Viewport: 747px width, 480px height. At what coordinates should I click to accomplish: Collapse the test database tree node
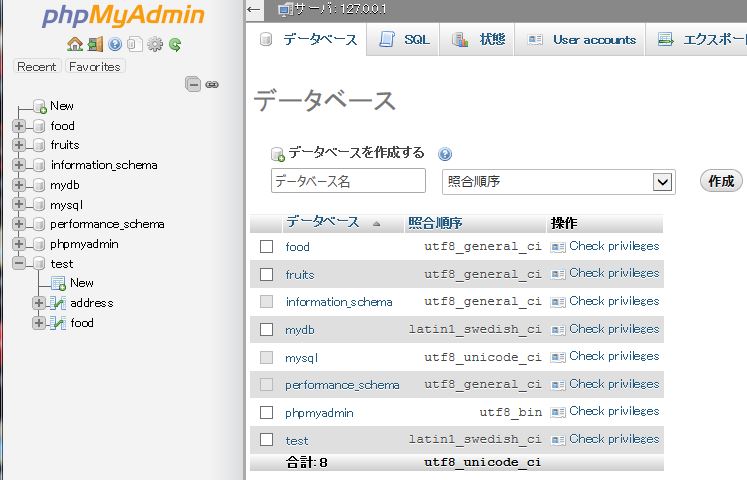pyautogui.click(x=18, y=264)
